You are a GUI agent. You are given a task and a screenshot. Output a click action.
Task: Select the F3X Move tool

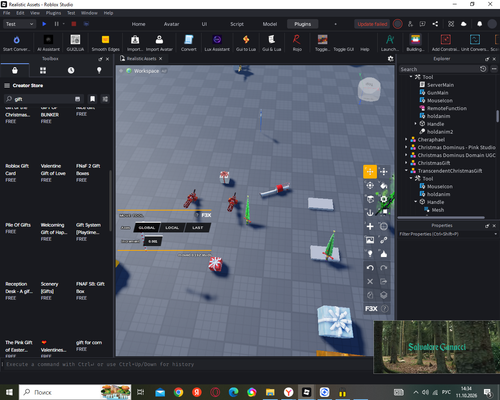[370, 172]
